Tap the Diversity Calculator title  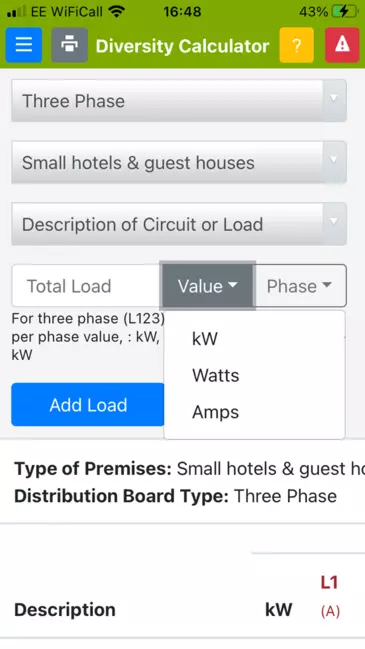pyautogui.click(x=182, y=46)
